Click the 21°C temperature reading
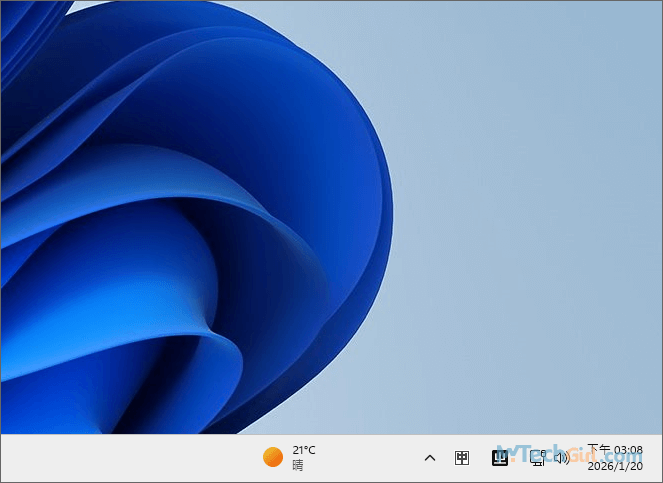Viewport: 663px width, 483px height. pos(304,450)
